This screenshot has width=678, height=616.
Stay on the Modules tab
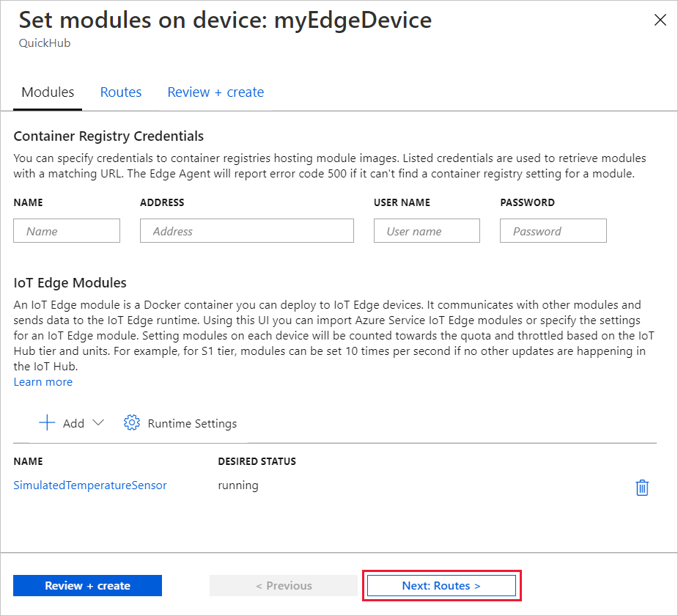tap(47, 92)
